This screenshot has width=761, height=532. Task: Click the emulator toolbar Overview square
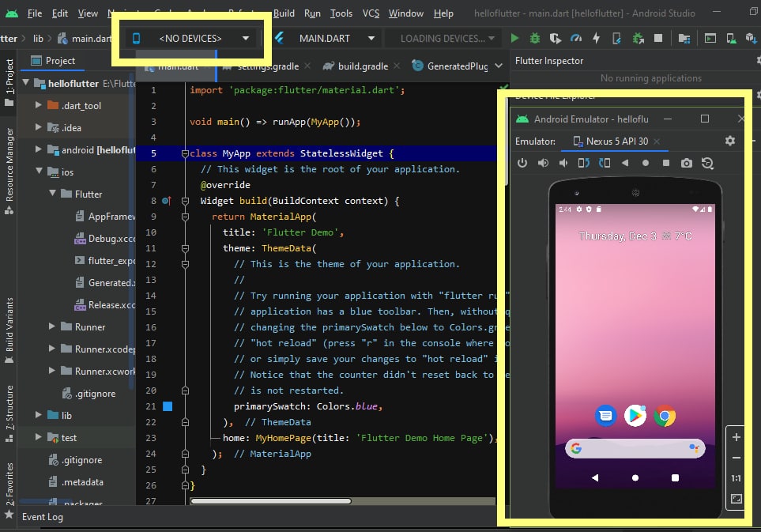pyautogui.click(x=666, y=163)
